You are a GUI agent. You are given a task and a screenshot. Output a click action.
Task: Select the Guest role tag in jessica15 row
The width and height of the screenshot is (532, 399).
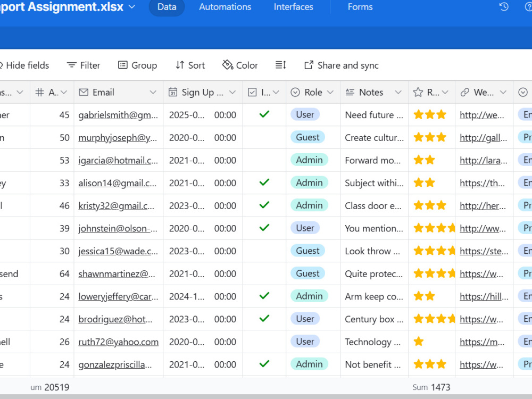(x=307, y=251)
